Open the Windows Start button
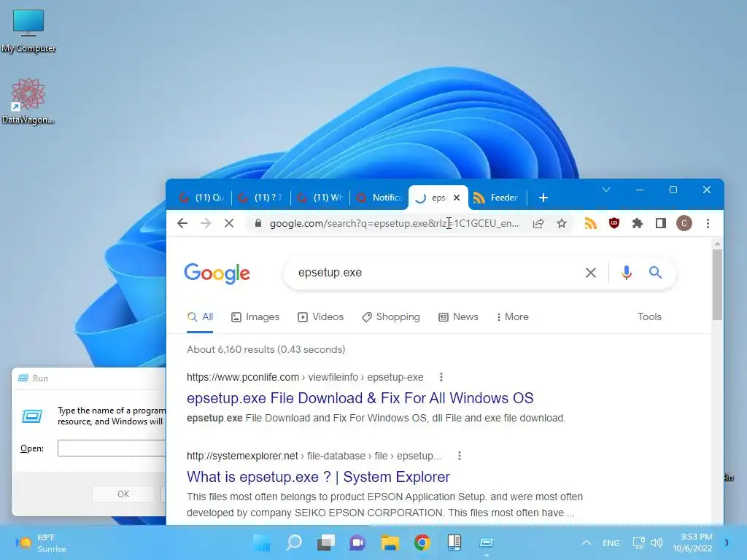Image resolution: width=747 pixels, height=560 pixels. [262, 542]
